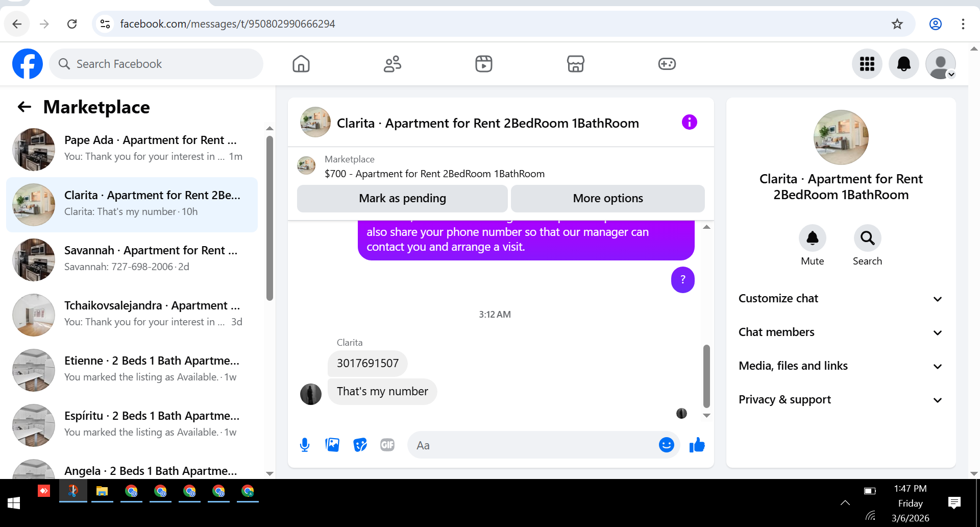Bookmark this page with star icon
This screenshot has width=980, height=527.
[897, 24]
